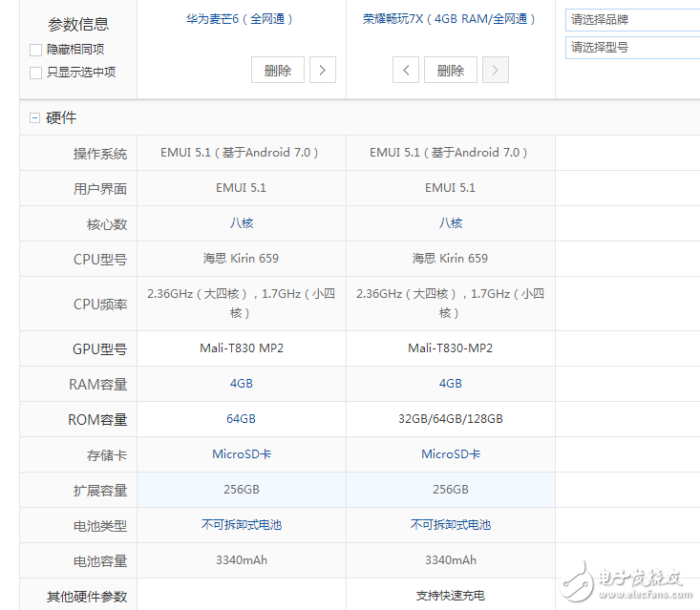The image size is (700, 610).
Task: Check the 隐藏相同项 checkbox
Action: (x=35, y=50)
